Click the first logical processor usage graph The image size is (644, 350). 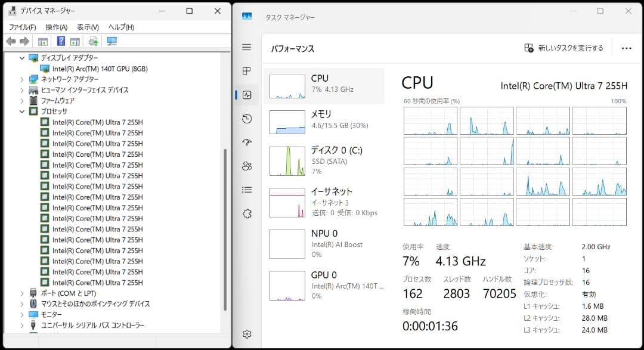click(431, 121)
